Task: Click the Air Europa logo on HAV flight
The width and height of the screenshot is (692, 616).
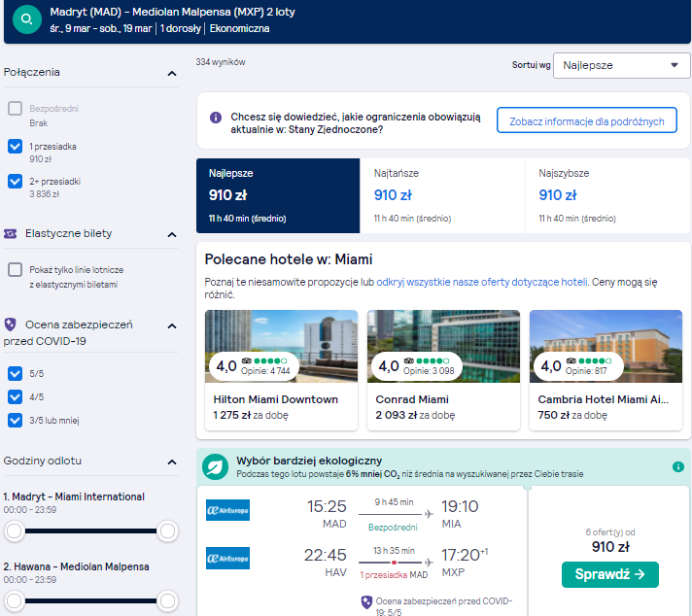Action: (227, 559)
